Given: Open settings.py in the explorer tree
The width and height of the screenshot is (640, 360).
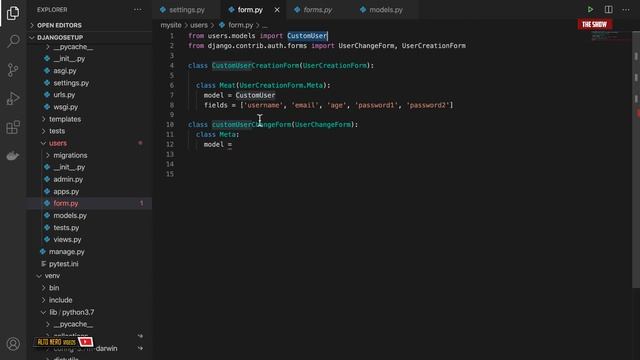Looking at the screenshot, I should [71, 83].
